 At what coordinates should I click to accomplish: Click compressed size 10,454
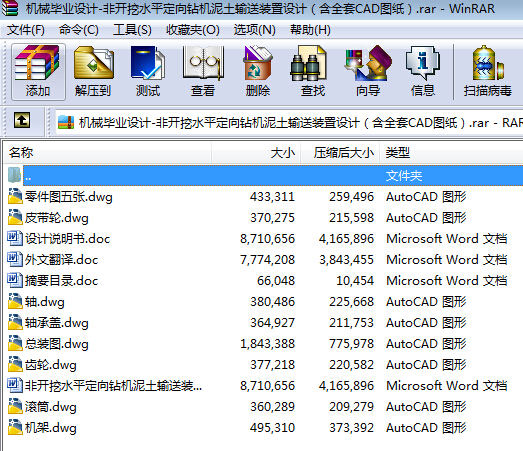(355, 281)
